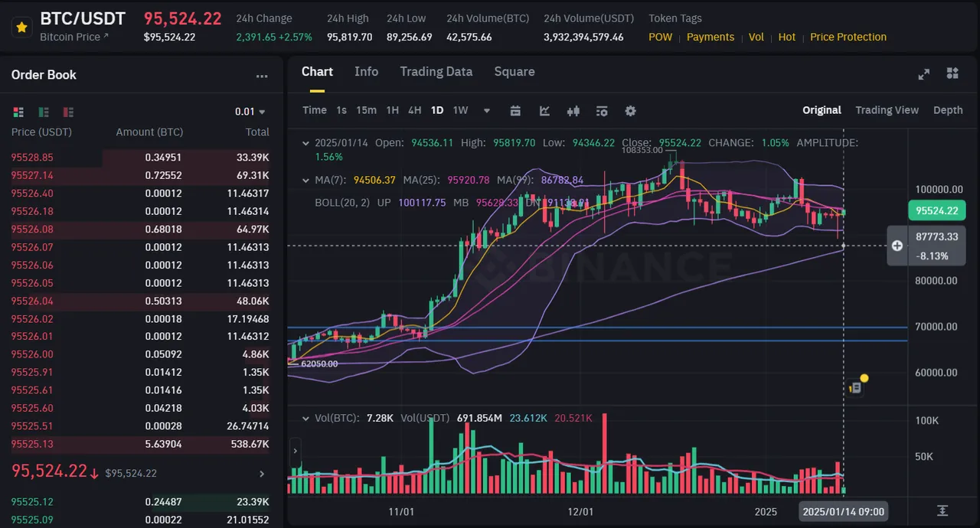Open the Order Book three-dots menu
Screen dimensions: 980x528
(262, 76)
